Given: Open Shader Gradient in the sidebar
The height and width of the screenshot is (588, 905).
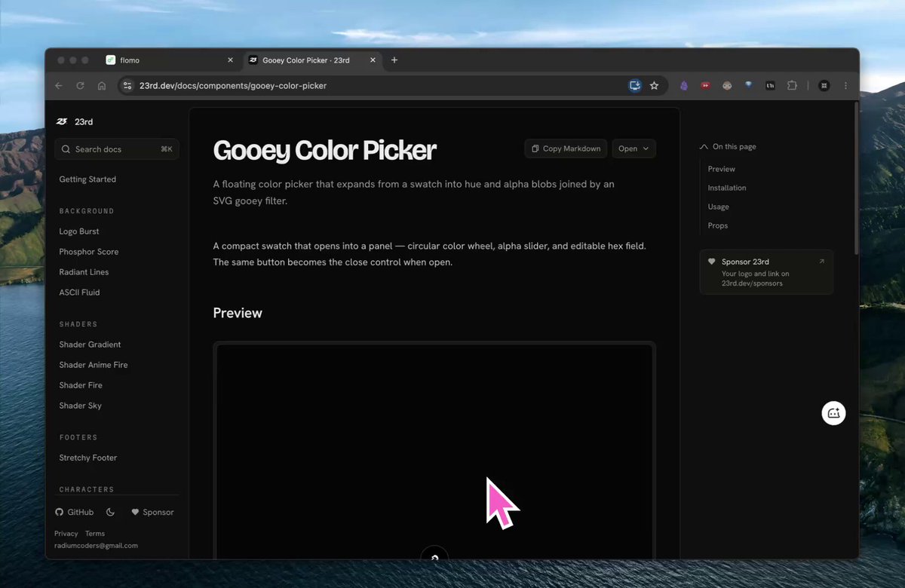Looking at the screenshot, I should (x=90, y=345).
